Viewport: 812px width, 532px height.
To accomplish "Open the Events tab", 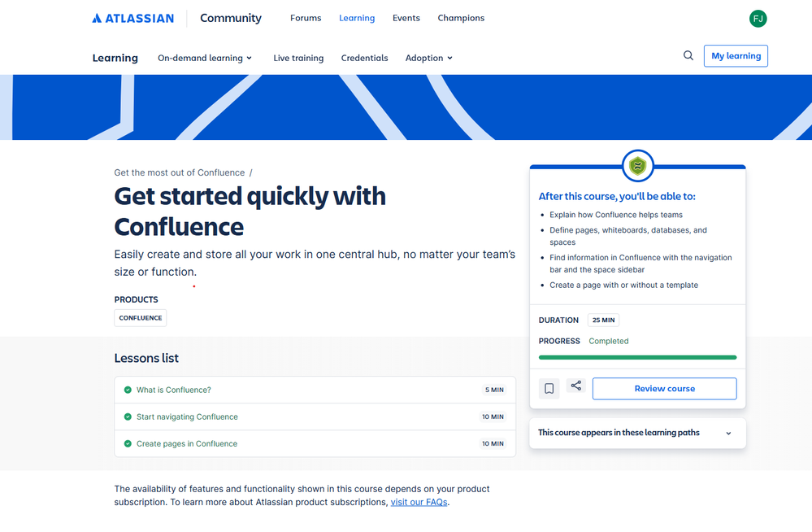I will click(406, 18).
